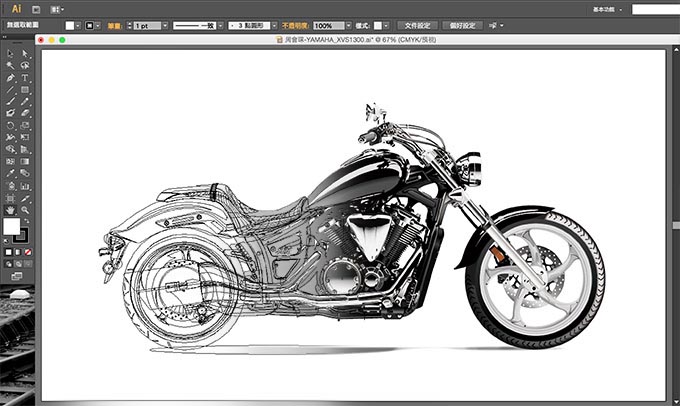Enable Draw Normal mode
This screenshot has height=406, width=680.
pyautogui.click(x=8, y=264)
